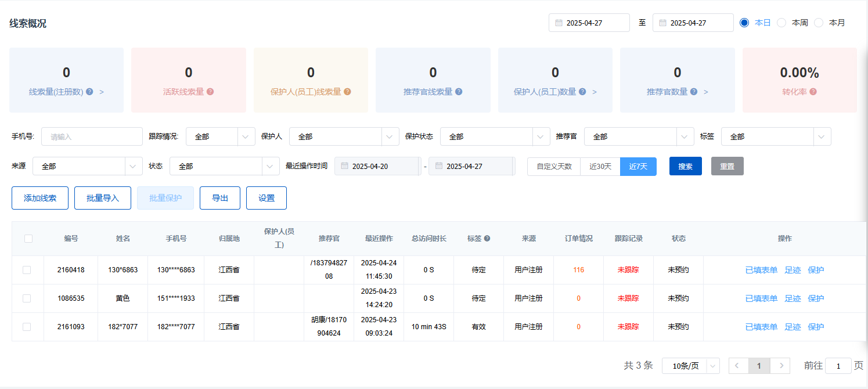Open the 10条/页 page size dropdown
868x389 pixels.
click(x=690, y=366)
